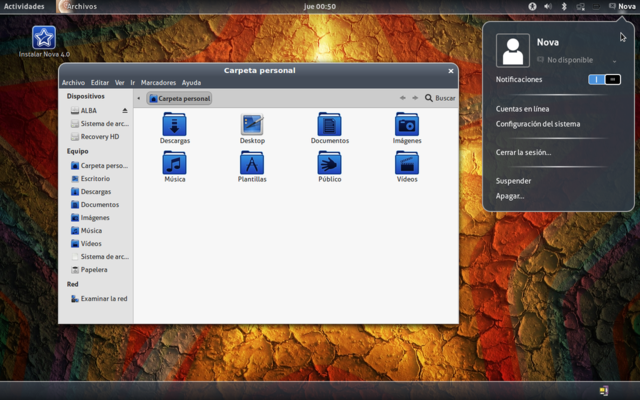Screen dimensions: 640x400
Task: Click the clock showing jue 00:50
Action: click(x=320, y=6)
